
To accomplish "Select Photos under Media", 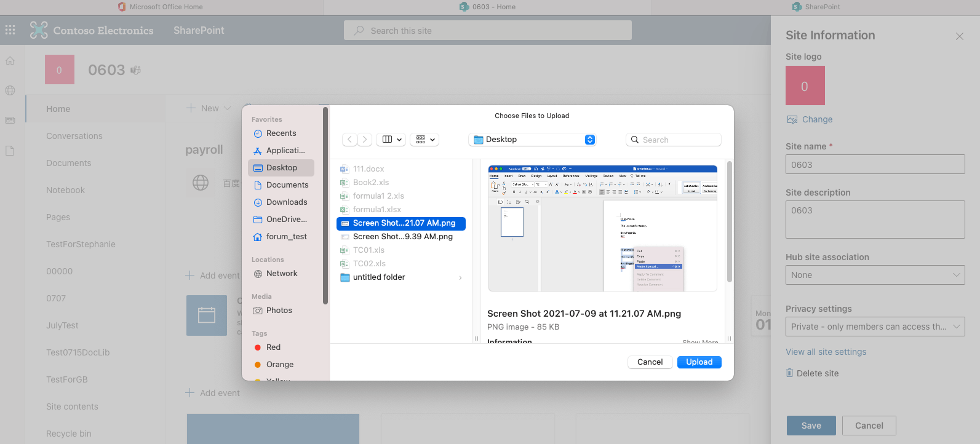I will pyautogui.click(x=281, y=311).
